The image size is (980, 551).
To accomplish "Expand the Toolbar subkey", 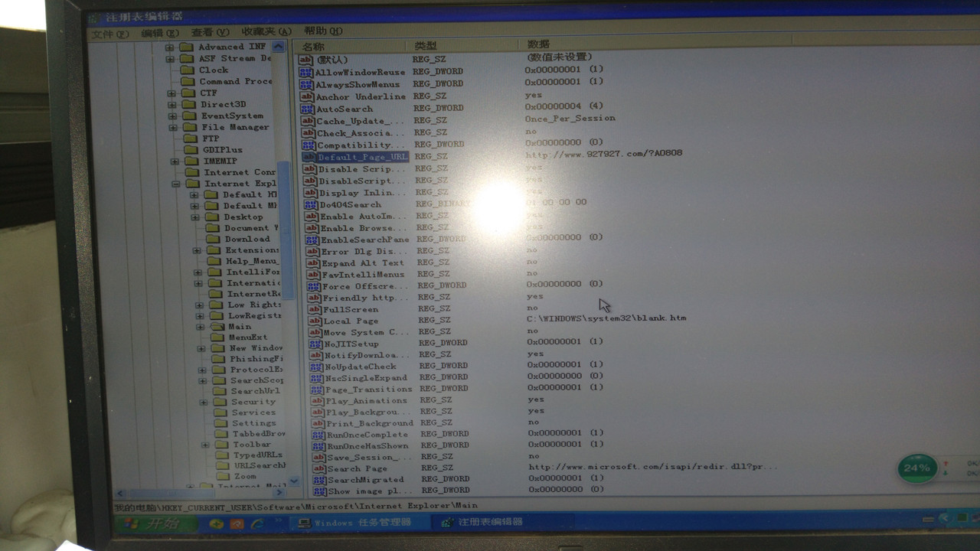I will click(x=205, y=445).
